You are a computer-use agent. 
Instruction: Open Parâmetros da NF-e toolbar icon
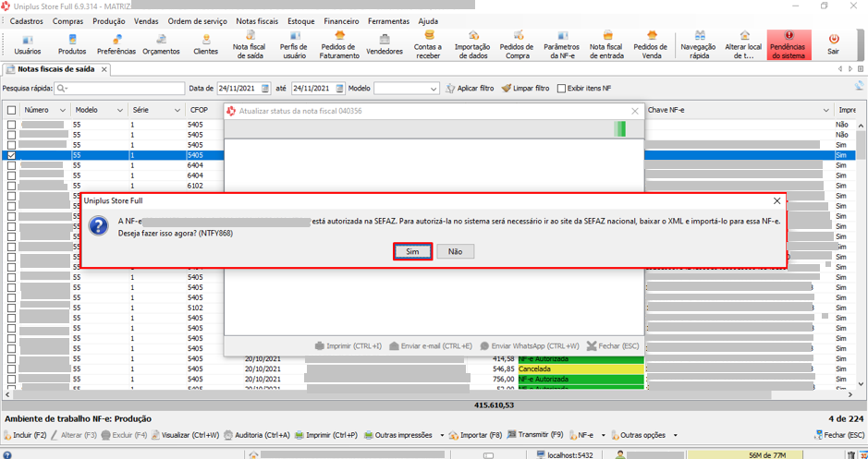point(561,45)
